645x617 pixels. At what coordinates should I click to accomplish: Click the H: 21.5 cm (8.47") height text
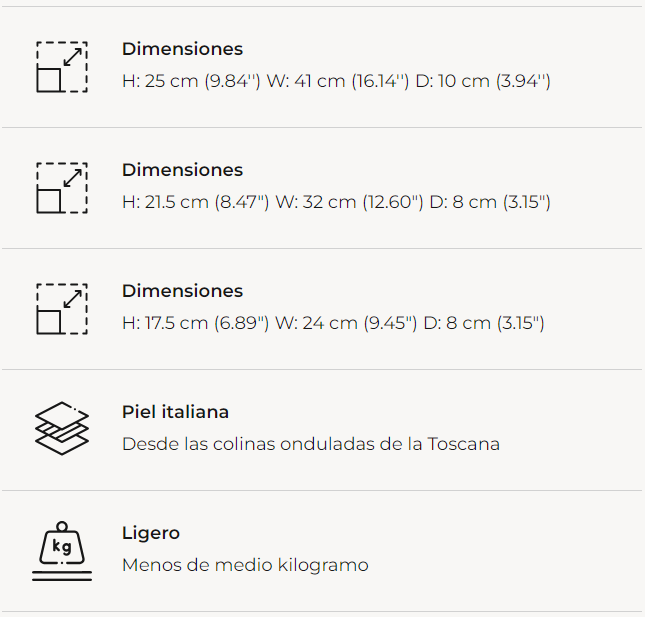pyautogui.click(x=196, y=202)
